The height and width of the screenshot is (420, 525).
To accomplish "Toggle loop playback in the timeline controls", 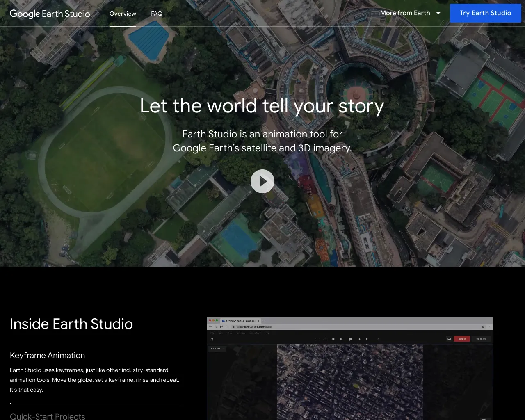I will pos(325,339).
